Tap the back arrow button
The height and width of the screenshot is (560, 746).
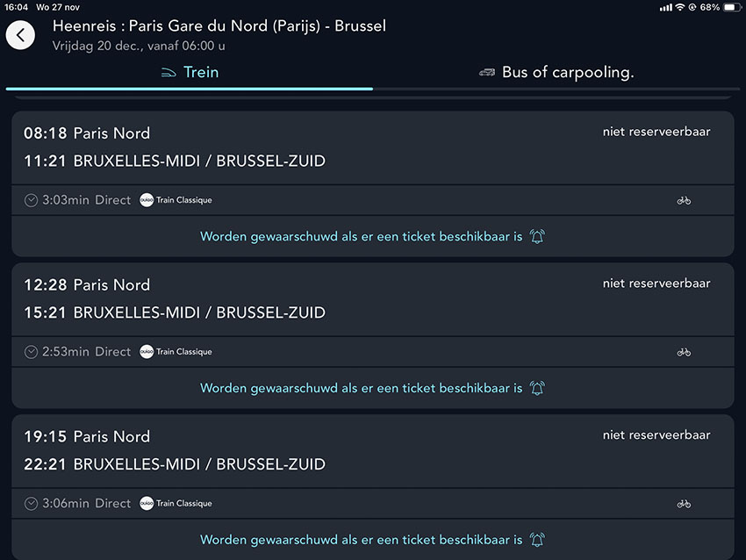20,35
